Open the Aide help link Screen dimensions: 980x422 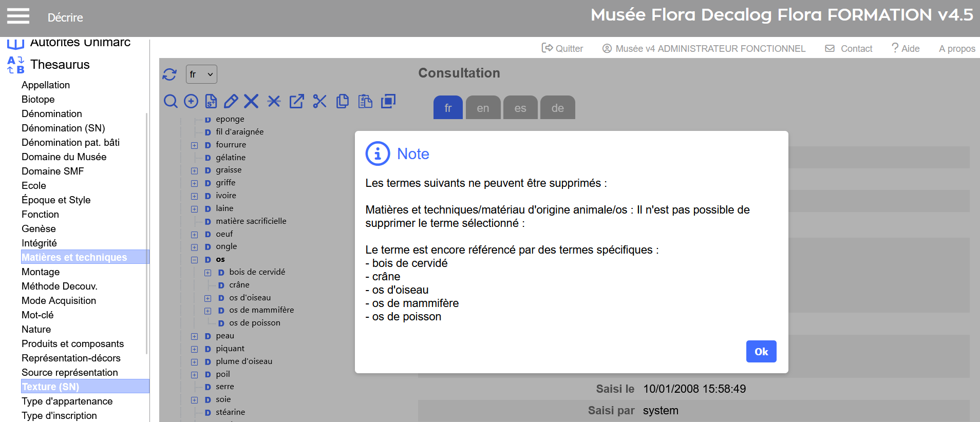(906, 48)
